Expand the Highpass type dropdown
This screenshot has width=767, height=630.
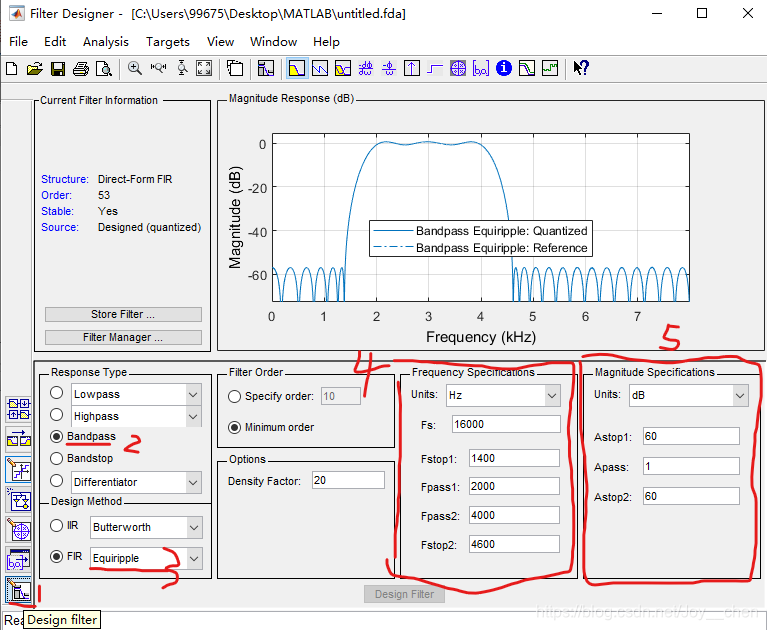(x=193, y=416)
